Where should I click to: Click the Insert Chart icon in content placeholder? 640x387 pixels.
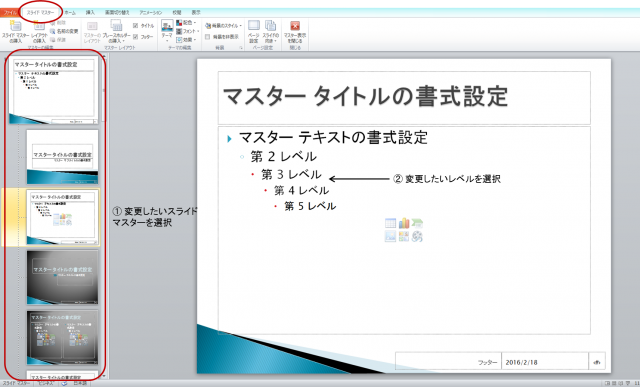(x=404, y=223)
